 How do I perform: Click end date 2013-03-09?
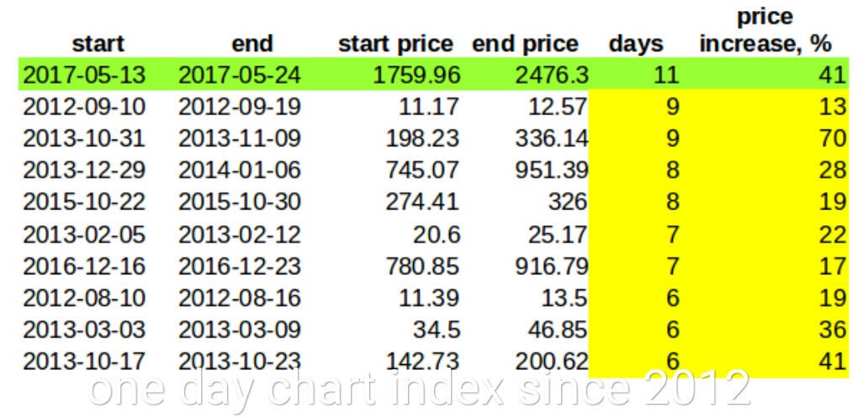point(239,330)
